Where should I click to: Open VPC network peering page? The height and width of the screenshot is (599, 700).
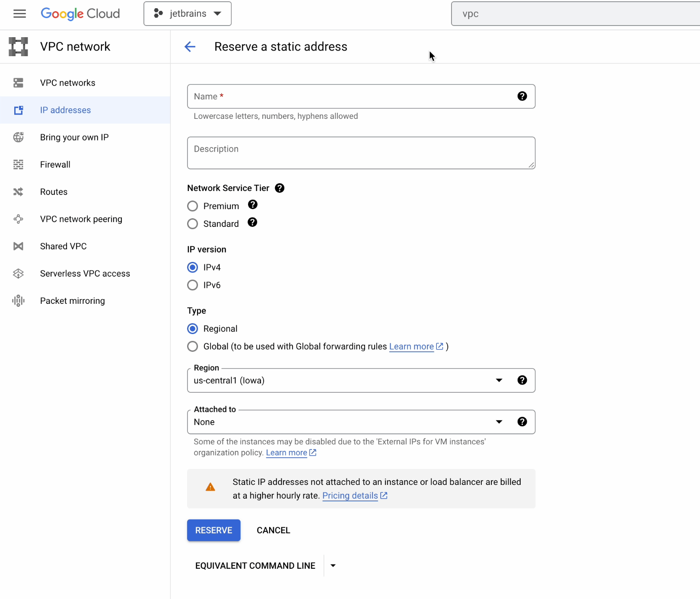(x=81, y=219)
